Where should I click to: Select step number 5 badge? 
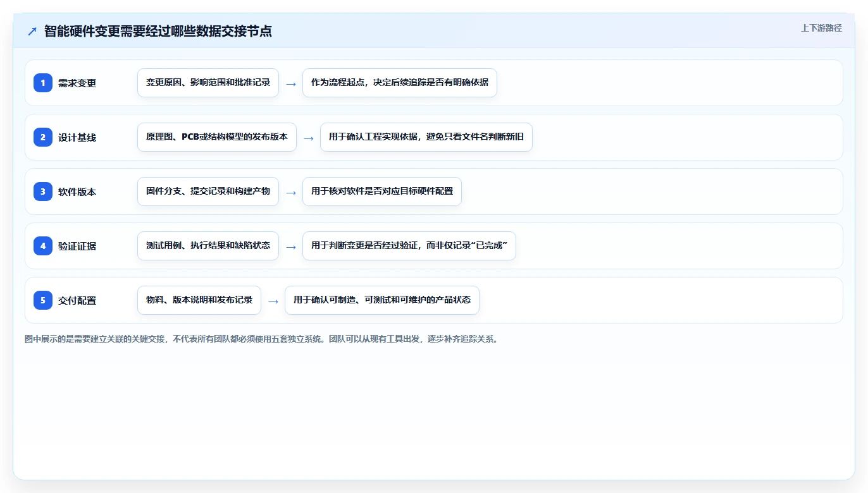tap(43, 300)
